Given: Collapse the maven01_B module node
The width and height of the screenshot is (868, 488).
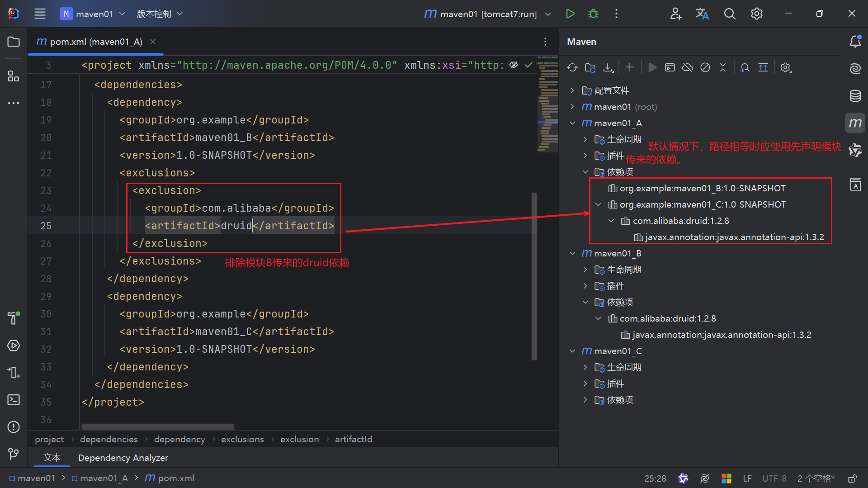Looking at the screenshot, I should coord(572,253).
